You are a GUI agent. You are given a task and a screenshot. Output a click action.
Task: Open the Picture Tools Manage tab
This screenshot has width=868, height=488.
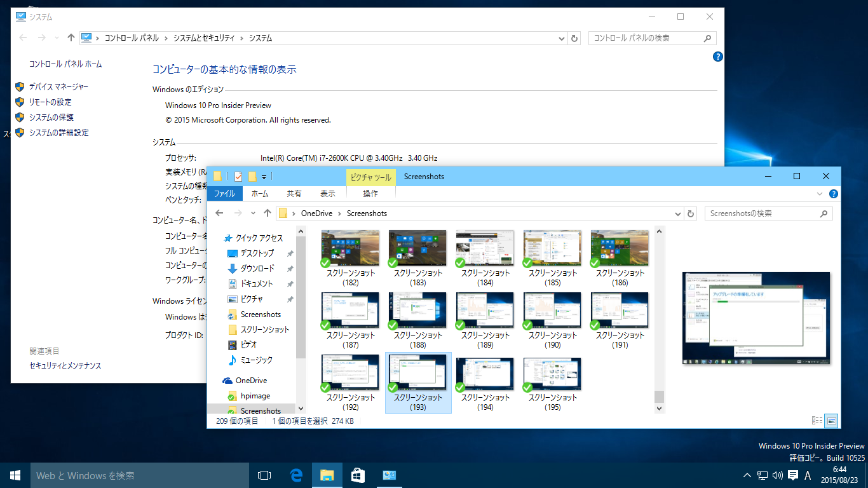(370, 194)
